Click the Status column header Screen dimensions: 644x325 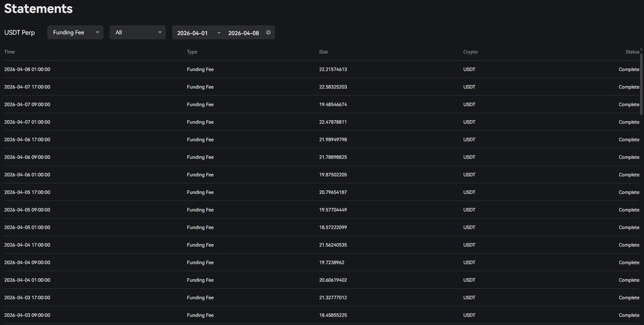(632, 52)
